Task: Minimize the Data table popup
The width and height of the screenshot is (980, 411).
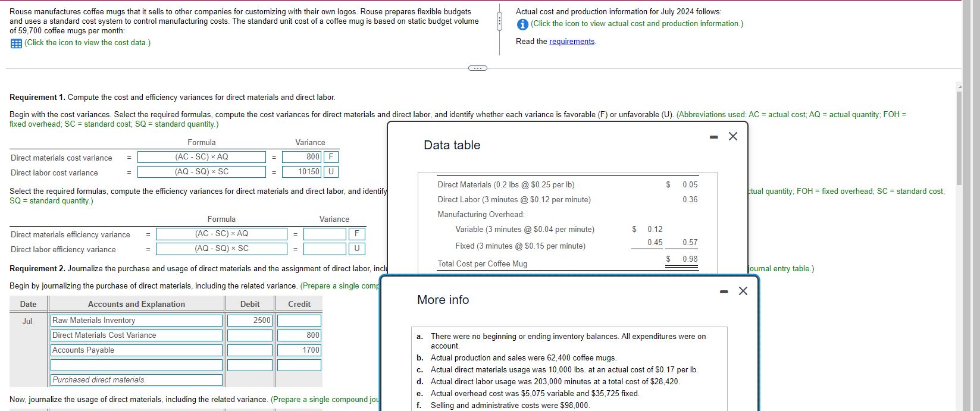Action: pos(714,137)
